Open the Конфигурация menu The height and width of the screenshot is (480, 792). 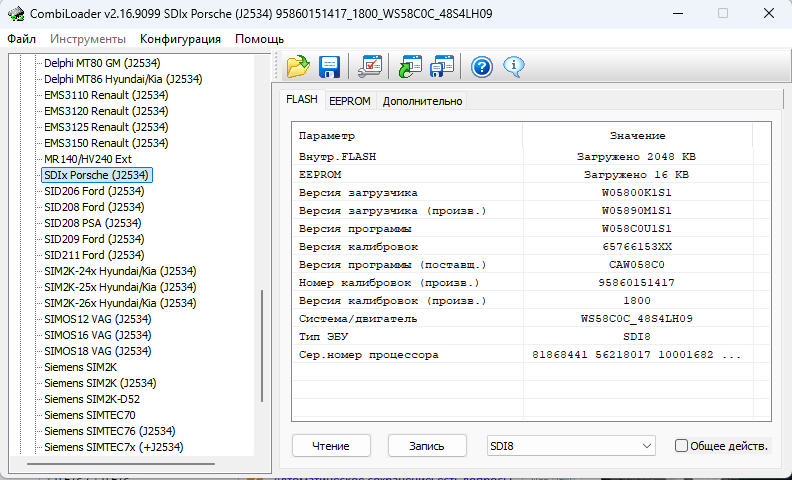point(180,39)
